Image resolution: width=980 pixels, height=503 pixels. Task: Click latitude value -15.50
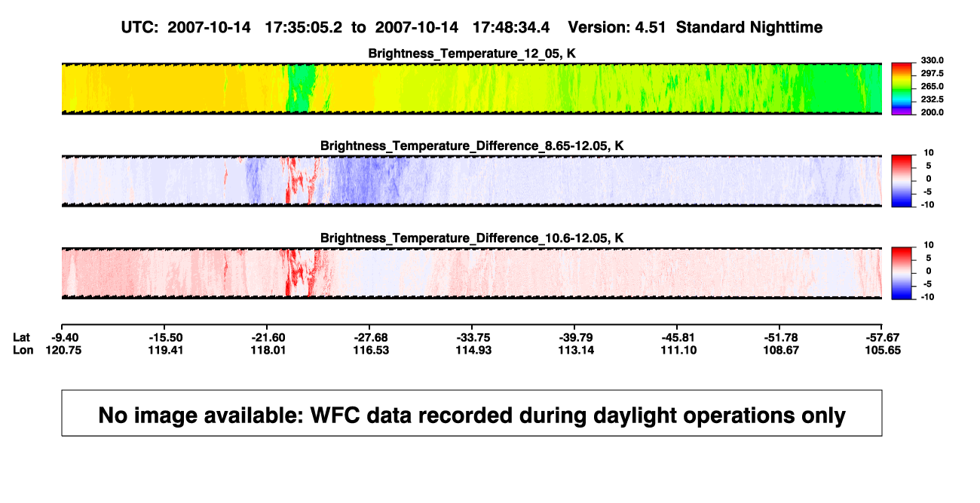pos(164,337)
